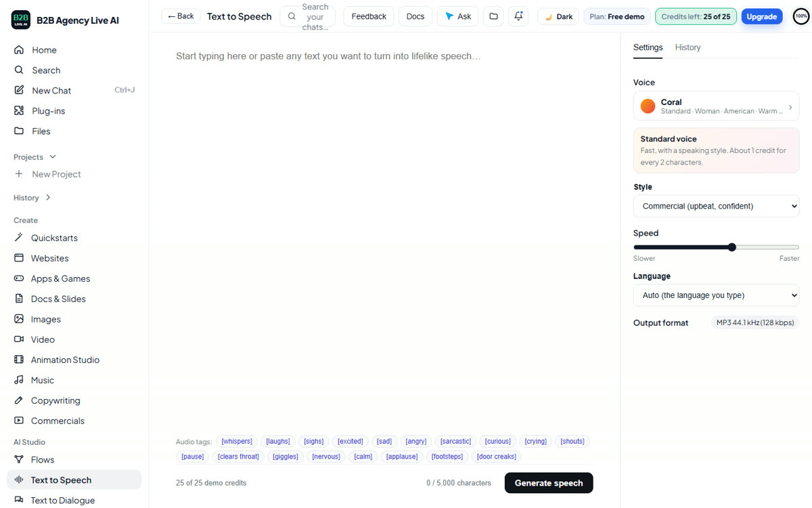Click the Images picture icon
Screen dimensions: 812x508
[19, 319]
